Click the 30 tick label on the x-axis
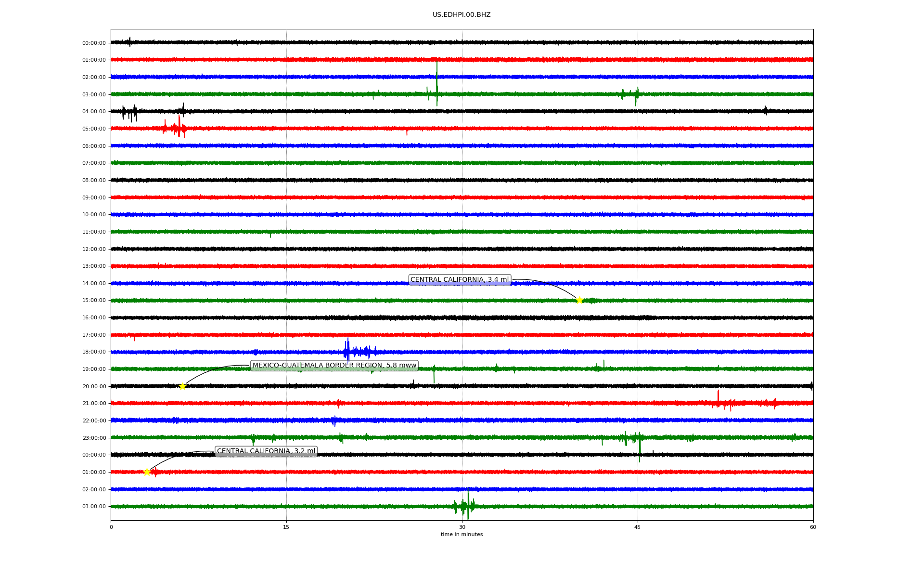The width and height of the screenshot is (924, 578). (462, 527)
